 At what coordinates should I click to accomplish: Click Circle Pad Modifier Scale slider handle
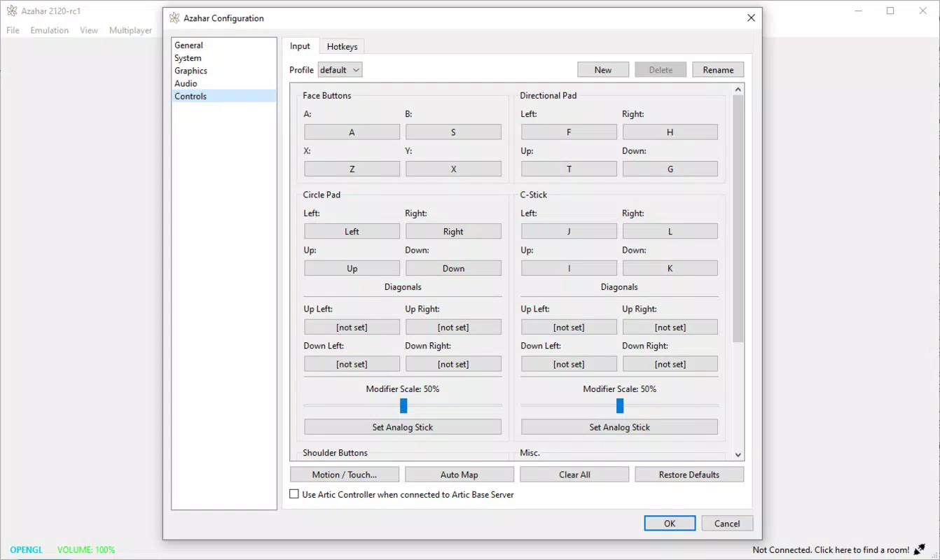pyautogui.click(x=403, y=405)
